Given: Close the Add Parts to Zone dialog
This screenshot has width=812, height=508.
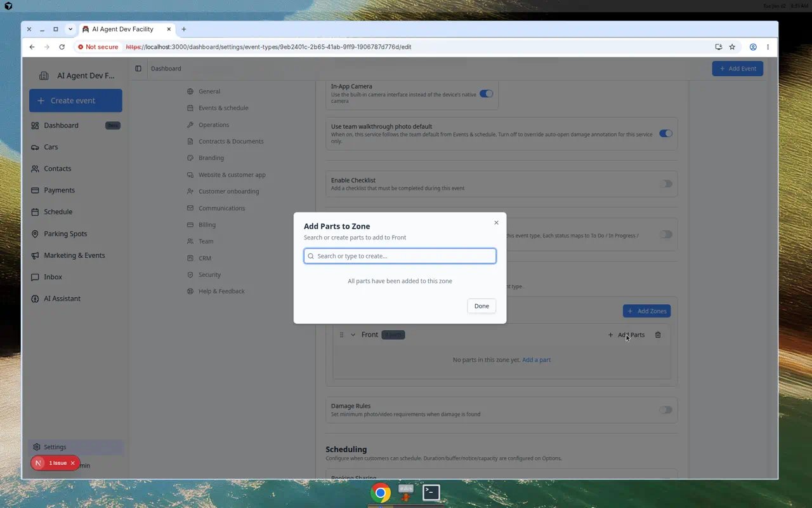Looking at the screenshot, I should (x=496, y=223).
